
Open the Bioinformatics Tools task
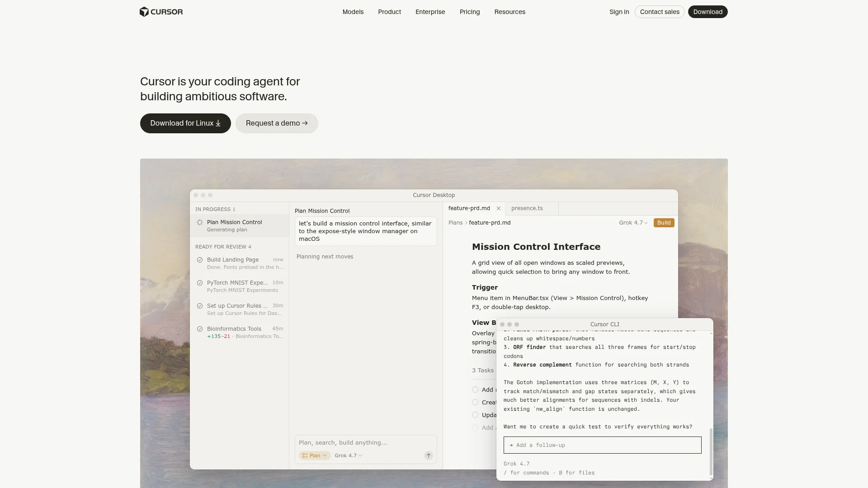tap(240, 332)
